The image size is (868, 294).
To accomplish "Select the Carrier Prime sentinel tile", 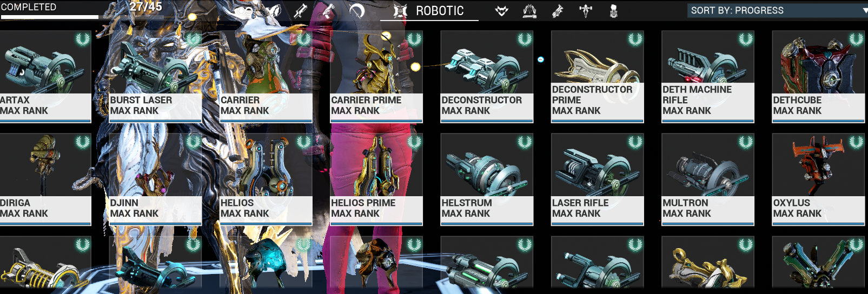I will pos(376,77).
